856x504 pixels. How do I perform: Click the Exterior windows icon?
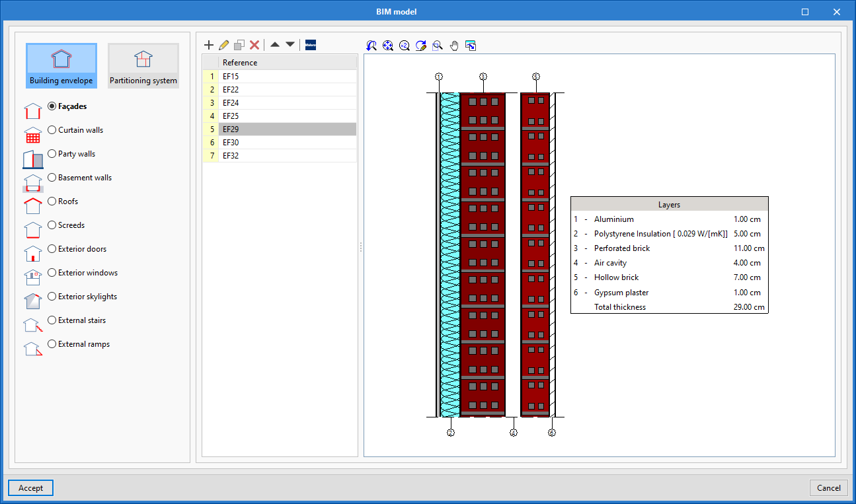(33, 277)
